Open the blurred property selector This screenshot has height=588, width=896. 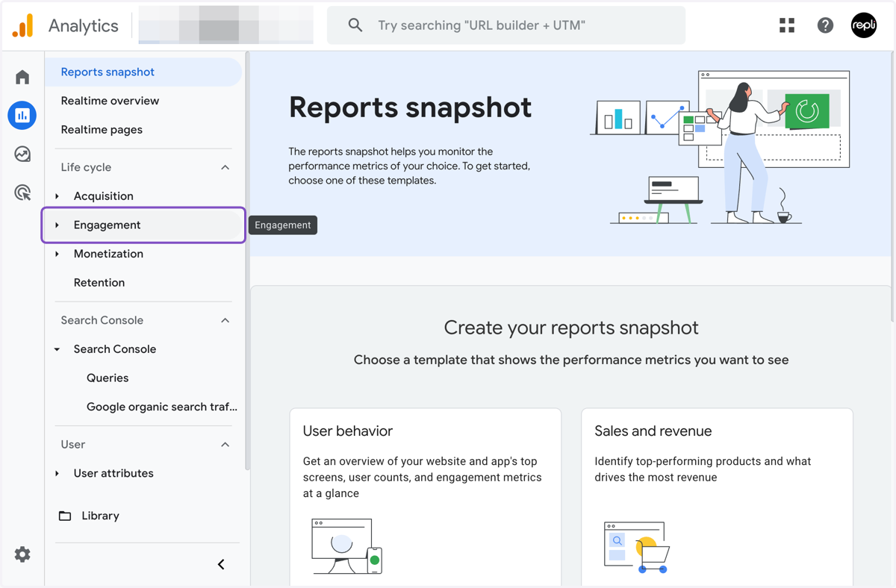pyautogui.click(x=225, y=25)
